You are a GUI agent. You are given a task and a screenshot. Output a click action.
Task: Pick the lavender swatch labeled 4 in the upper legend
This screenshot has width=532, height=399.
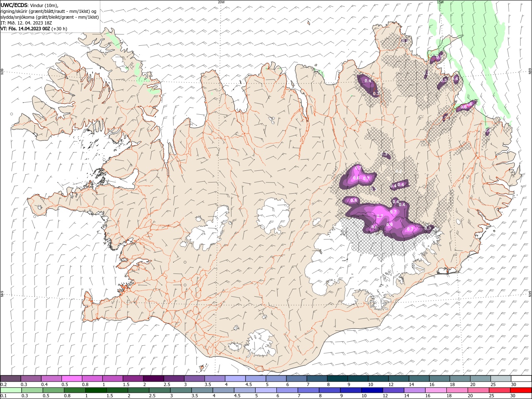[235, 379]
